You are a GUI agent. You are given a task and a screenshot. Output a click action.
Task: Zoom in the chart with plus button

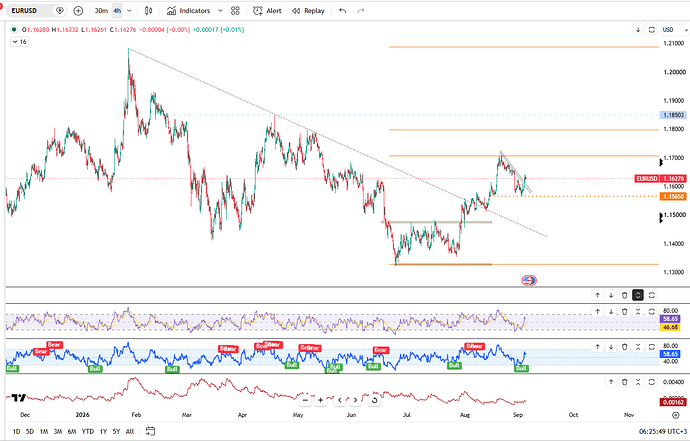pyautogui.click(x=321, y=400)
